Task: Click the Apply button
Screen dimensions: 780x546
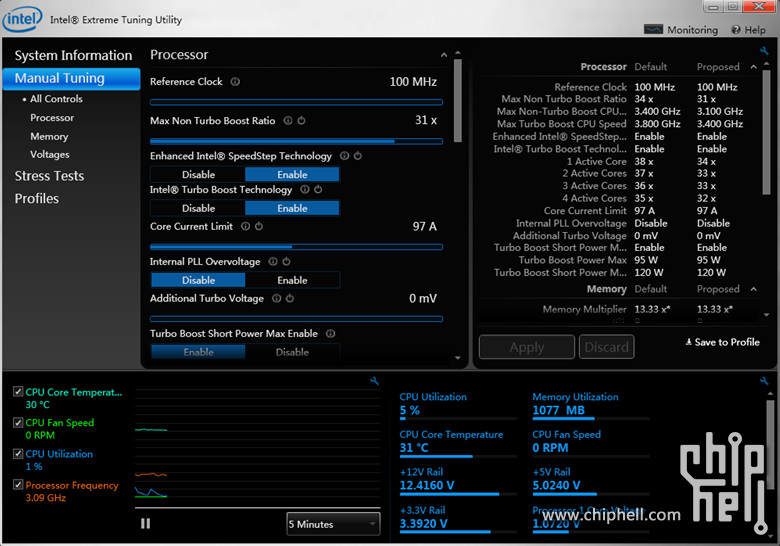Action: [x=527, y=347]
